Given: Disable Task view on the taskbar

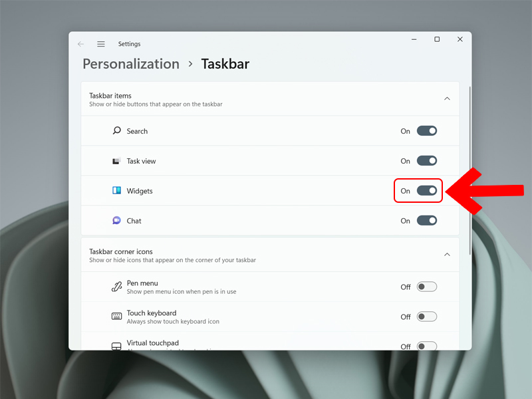Looking at the screenshot, I should 426,161.
